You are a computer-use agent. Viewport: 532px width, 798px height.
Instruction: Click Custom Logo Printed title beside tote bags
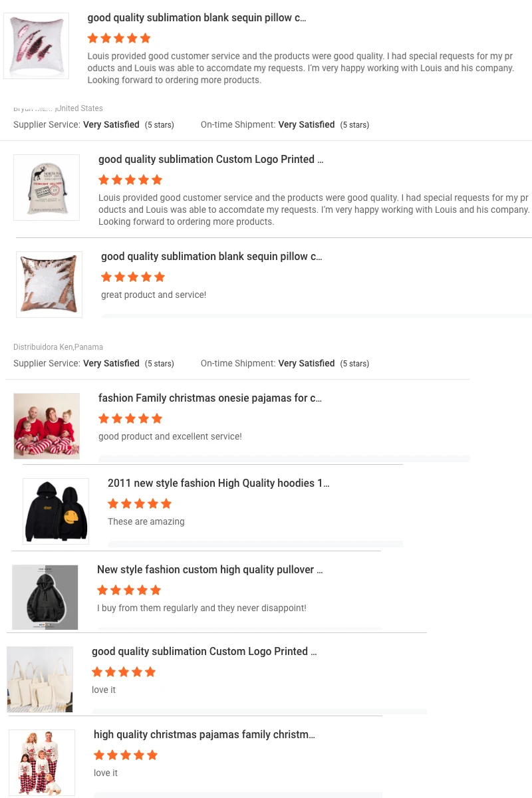point(204,652)
